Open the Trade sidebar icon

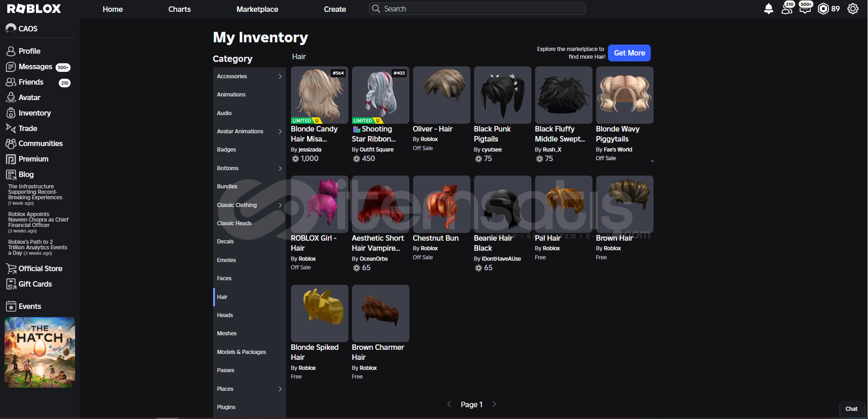coord(11,128)
